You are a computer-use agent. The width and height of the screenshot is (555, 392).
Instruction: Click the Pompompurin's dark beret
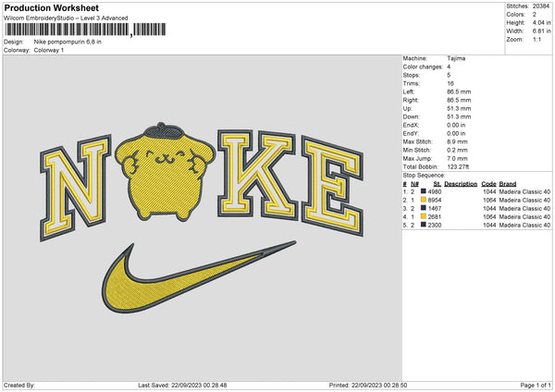163,130
